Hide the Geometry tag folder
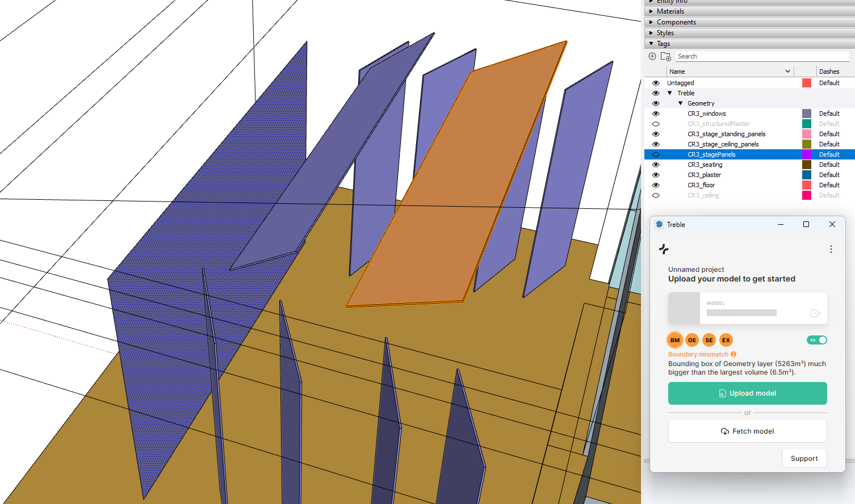 (x=656, y=103)
